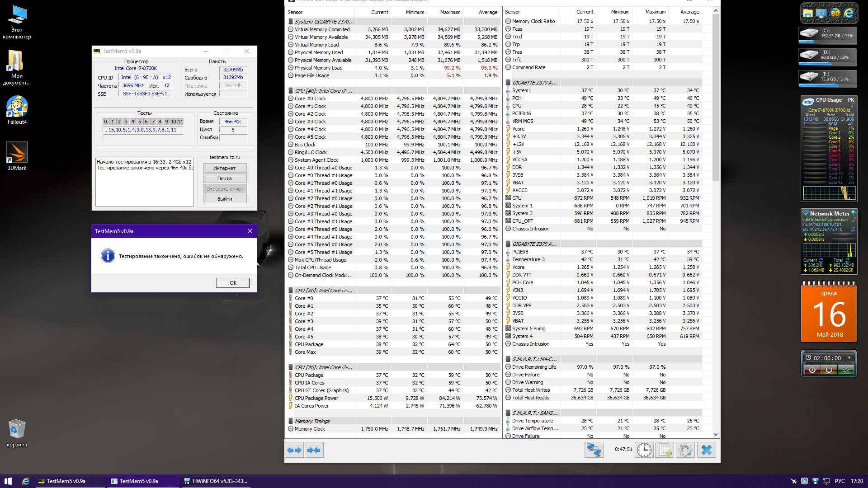Screen dimensions: 868x488
Task: Click the Интернет button in TestMem5
Action: click(x=225, y=168)
